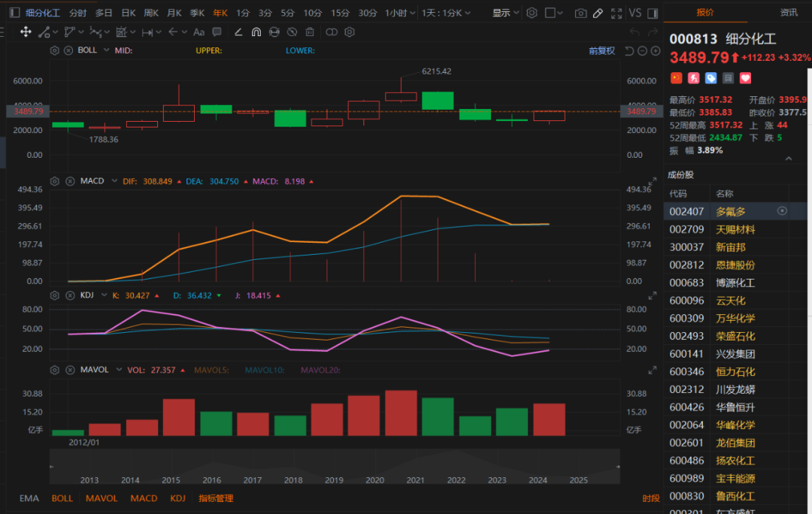
Task: Take a chart screenshot with camera icon
Action: [580, 13]
